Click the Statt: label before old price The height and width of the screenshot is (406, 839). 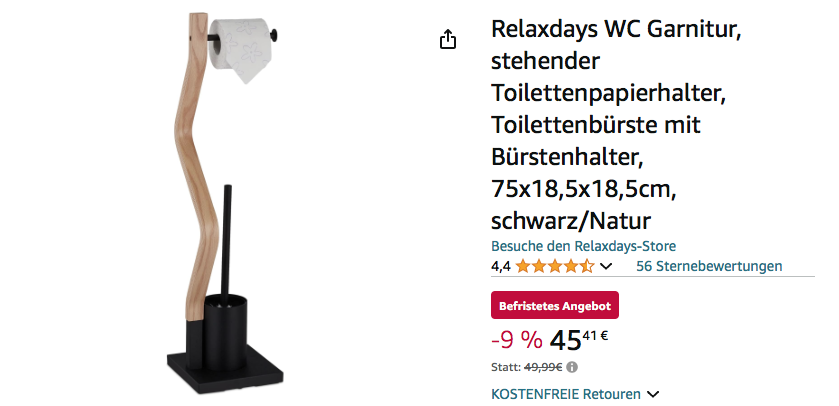[x=506, y=367]
